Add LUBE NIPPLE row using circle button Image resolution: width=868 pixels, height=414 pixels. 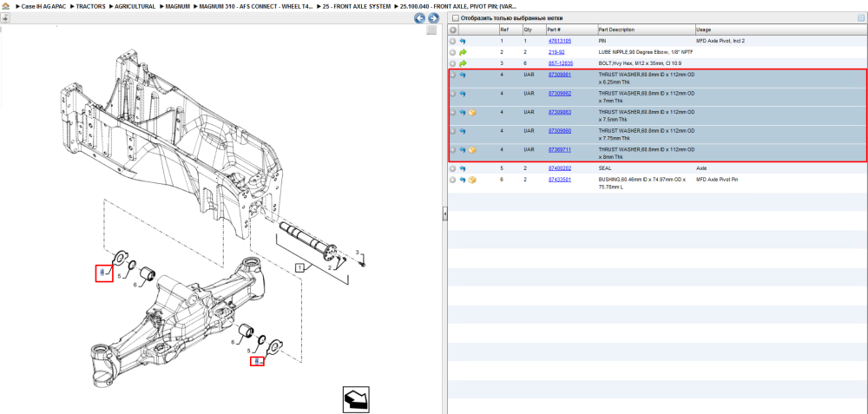click(x=453, y=52)
